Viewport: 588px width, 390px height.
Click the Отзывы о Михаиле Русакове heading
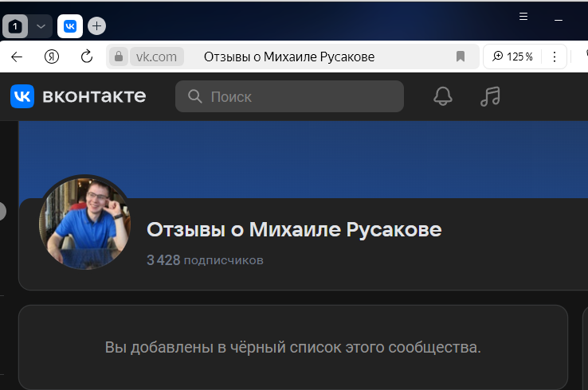tap(294, 229)
